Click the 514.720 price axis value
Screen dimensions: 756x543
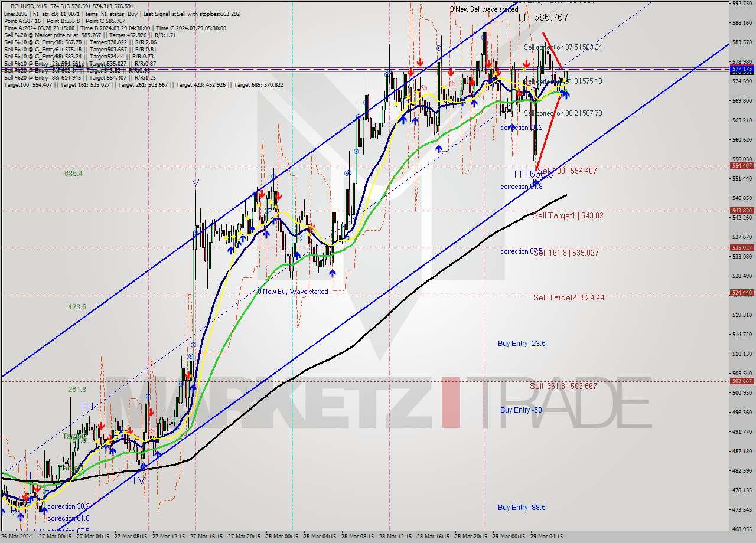pyautogui.click(x=742, y=334)
